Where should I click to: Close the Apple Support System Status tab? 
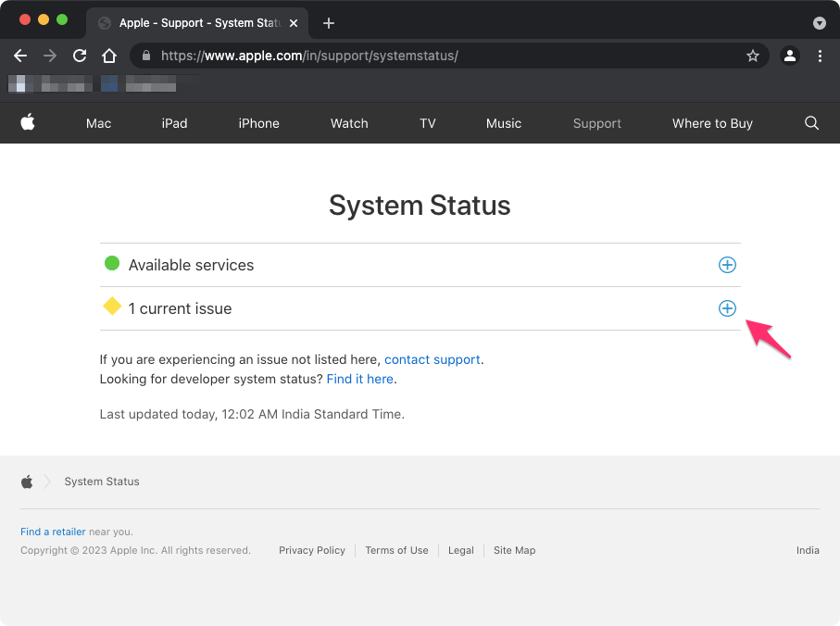[294, 23]
